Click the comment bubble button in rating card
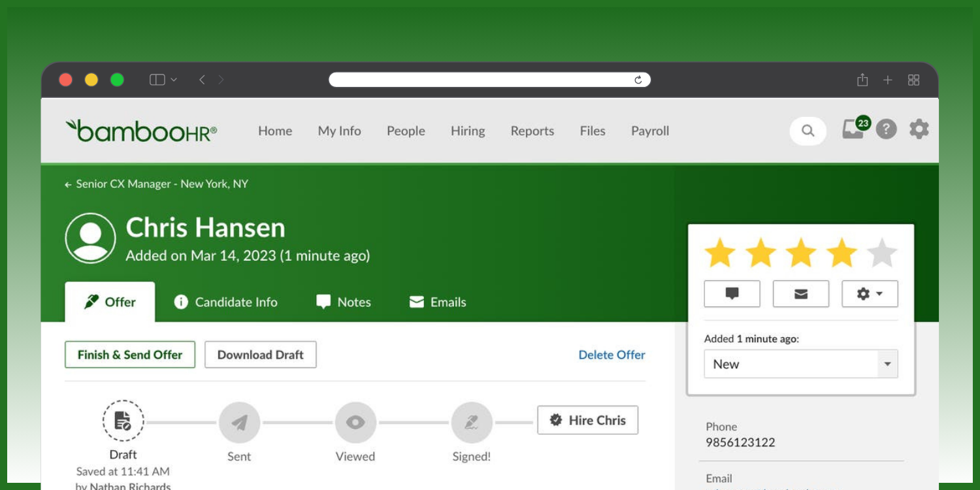This screenshot has width=980, height=490. 732,294
